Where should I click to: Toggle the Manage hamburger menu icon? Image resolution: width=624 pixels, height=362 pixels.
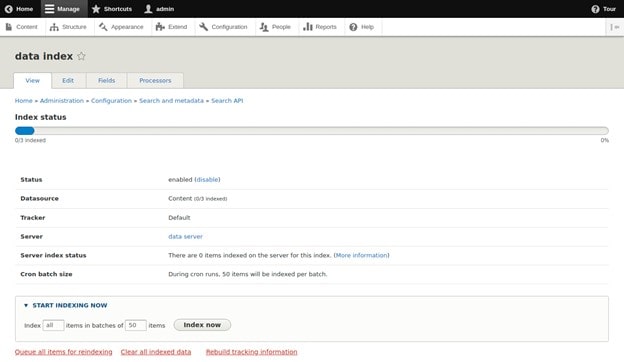pyautogui.click(x=49, y=9)
